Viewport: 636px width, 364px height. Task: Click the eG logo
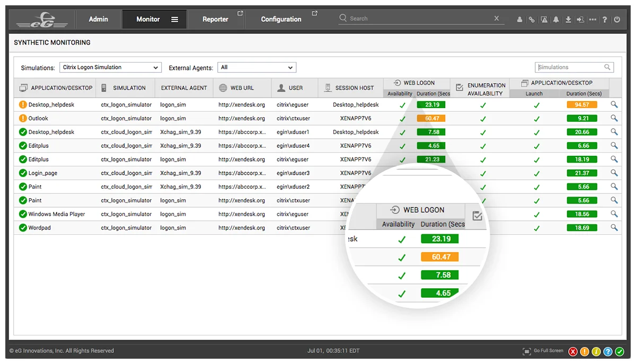pyautogui.click(x=42, y=20)
